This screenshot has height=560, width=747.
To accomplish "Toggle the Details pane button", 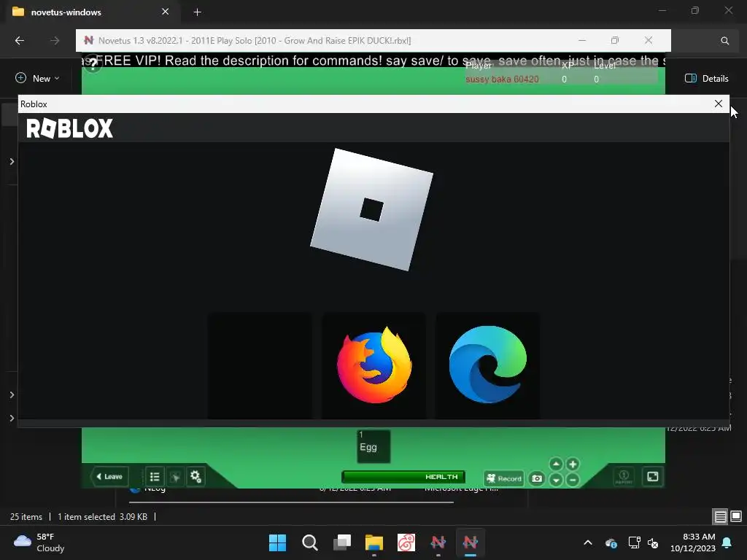I will (x=706, y=79).
